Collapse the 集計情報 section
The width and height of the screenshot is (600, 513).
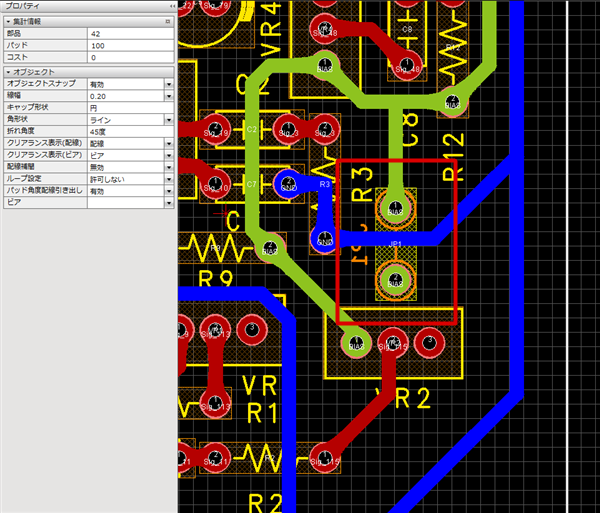click(x=6, y=20)
